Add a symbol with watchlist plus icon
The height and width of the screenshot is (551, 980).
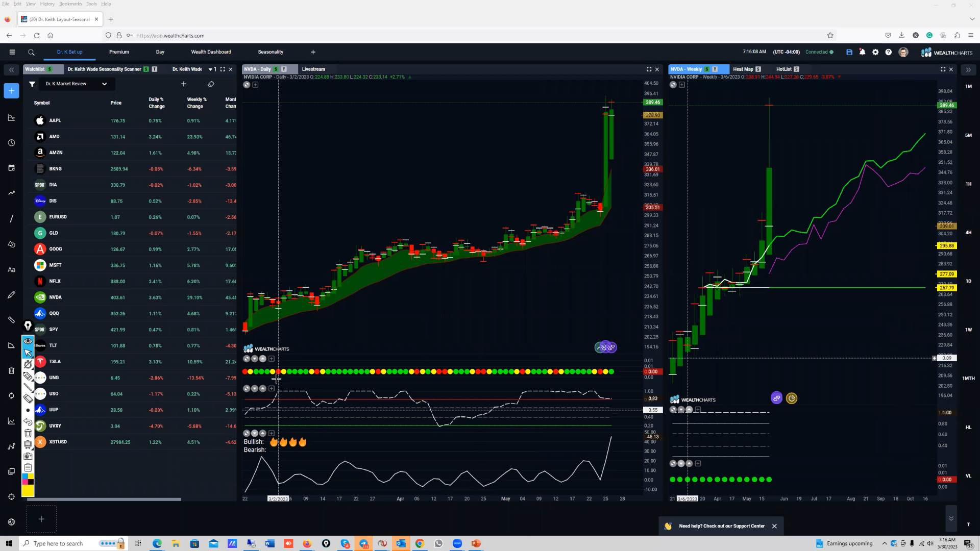click(184, 84)
